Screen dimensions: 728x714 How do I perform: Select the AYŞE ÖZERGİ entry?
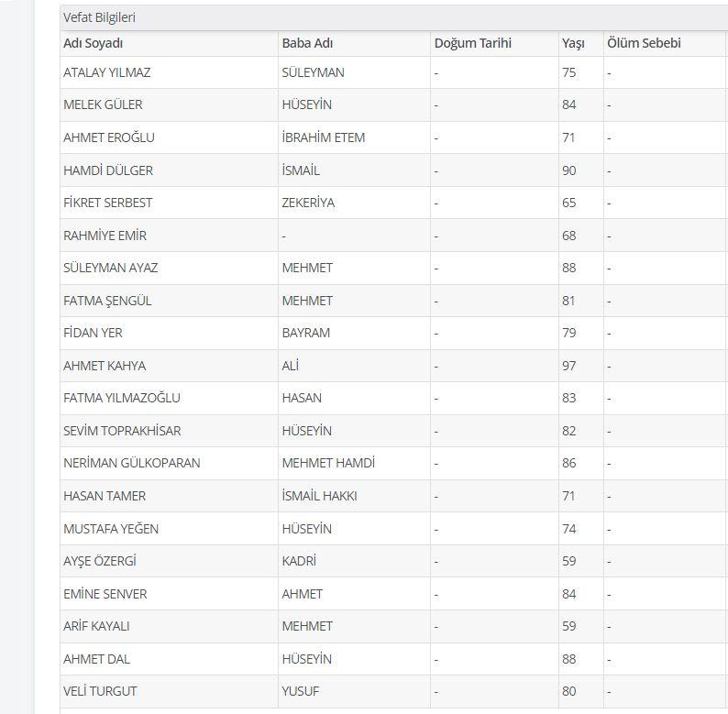100,561
